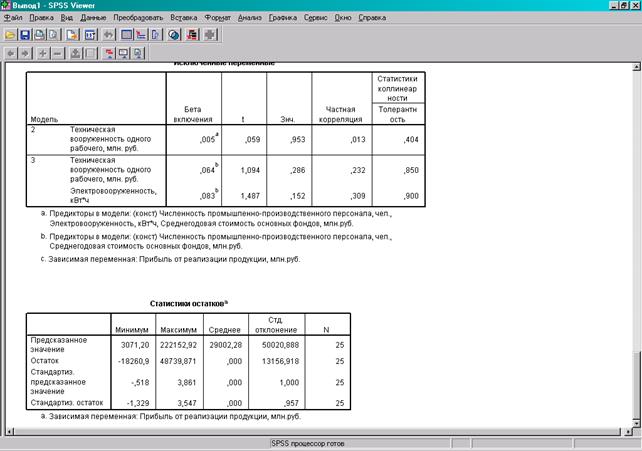The image size is (642, 451).
Task: Click the vertical scrollbar up arrow
Action: click(x=637, y=66)
